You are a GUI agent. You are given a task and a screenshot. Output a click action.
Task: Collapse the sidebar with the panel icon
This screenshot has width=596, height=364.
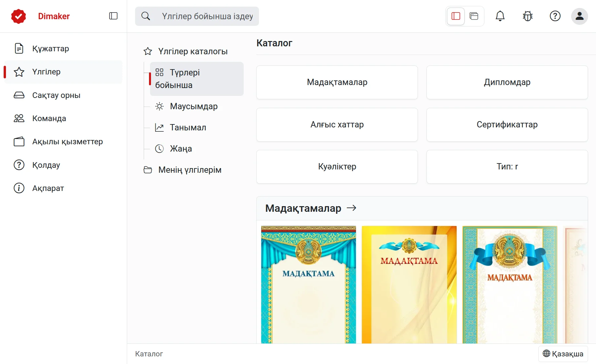point(113,16)
